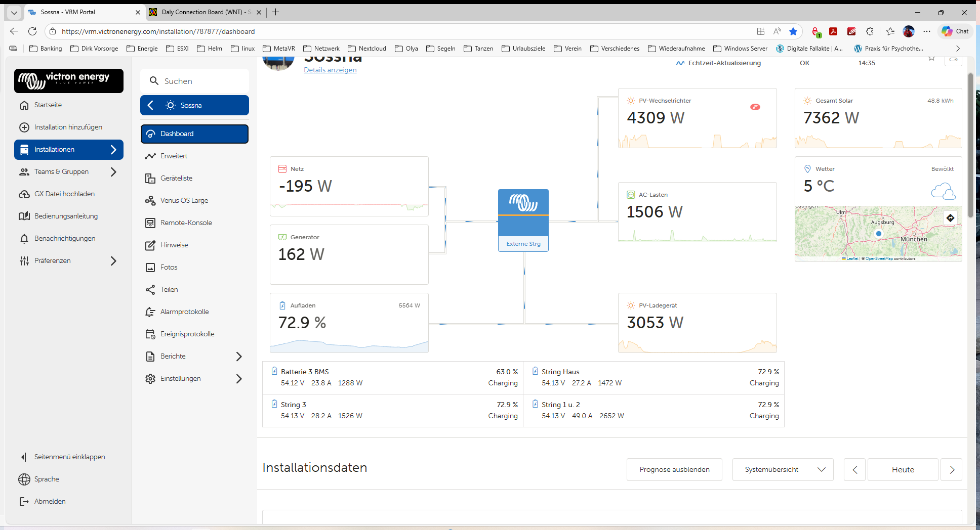This screenshot has height=530, width=980.
Task: Open the Systemübersicht dropdown
Action: point(783,469)
